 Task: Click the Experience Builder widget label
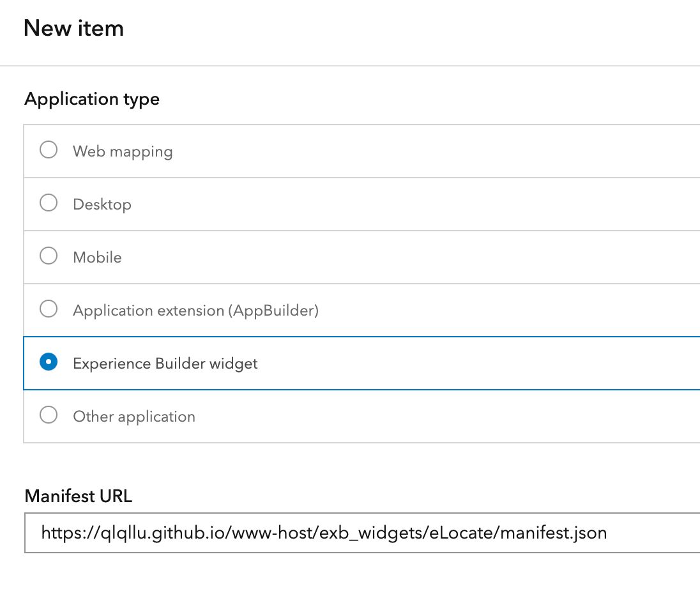[165, 364]
